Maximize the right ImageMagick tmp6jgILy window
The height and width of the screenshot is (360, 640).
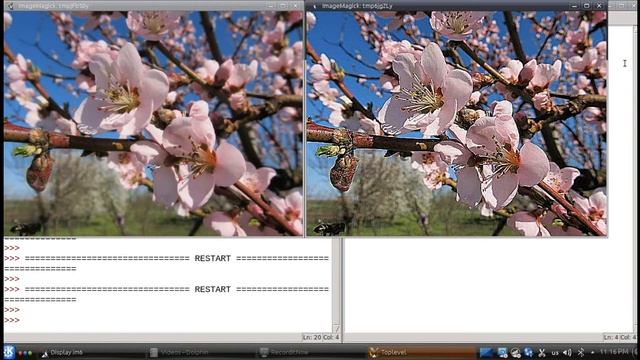[587, 6]
